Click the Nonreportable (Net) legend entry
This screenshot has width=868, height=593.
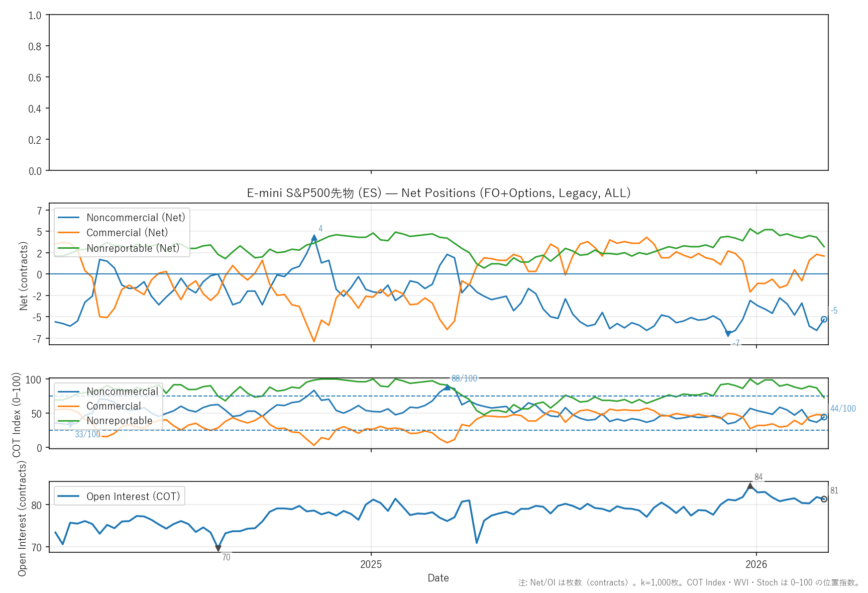point(133,248)
